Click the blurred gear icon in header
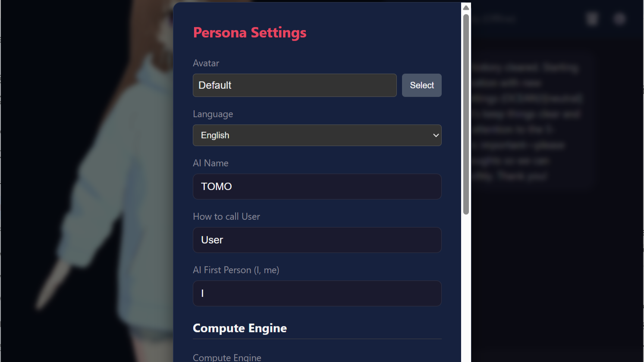Screen dimensions: 644x362 [x=620, y=19]
